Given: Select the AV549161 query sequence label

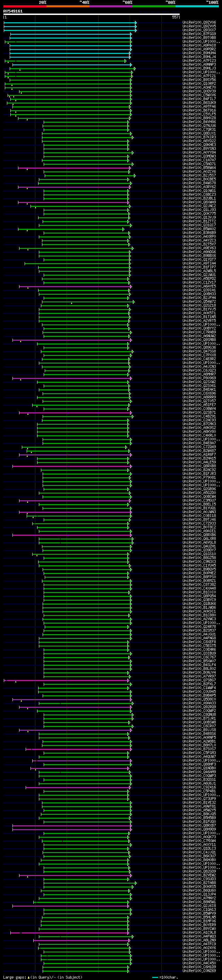Looking at the screenshot, I should (13, 11).
